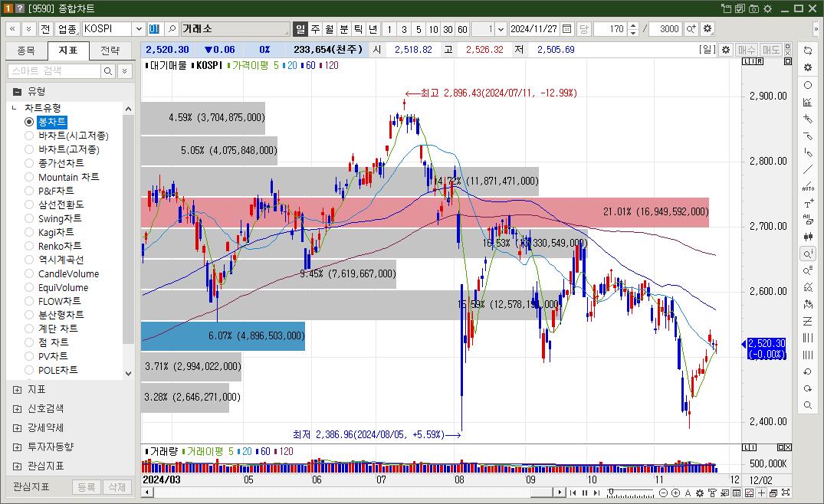
Task: Select 봉차트 chart type radio
Action: pos(29,122)
